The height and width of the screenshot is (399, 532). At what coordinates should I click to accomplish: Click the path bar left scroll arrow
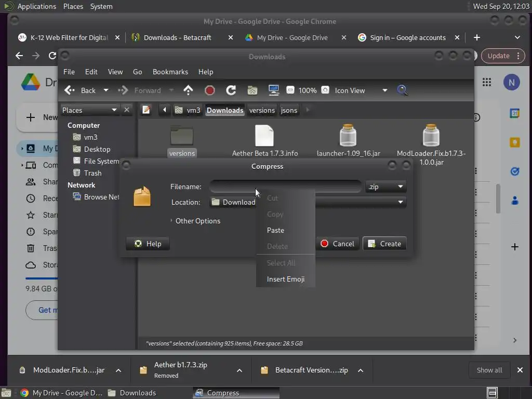[x=165, y=110]
